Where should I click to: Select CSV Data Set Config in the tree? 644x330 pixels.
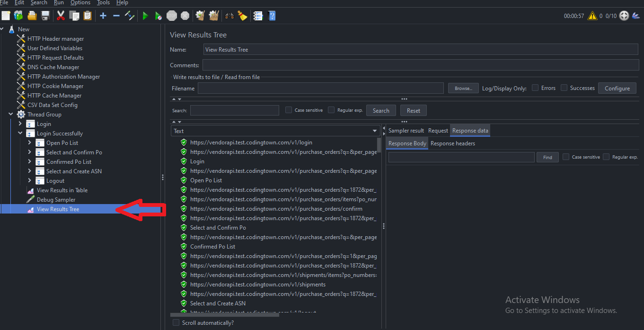[x=53, y=105]
